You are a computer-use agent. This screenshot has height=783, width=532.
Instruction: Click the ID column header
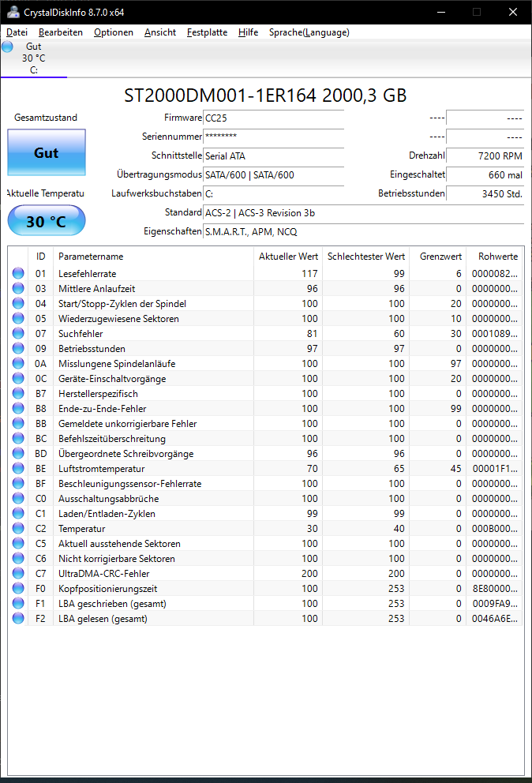[40, 257]
